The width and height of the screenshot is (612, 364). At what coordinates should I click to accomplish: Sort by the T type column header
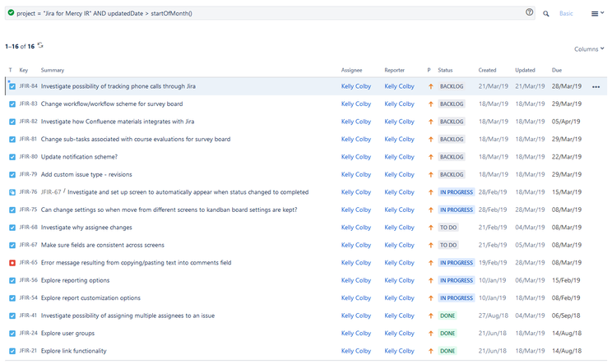click(x=11, y=70)
